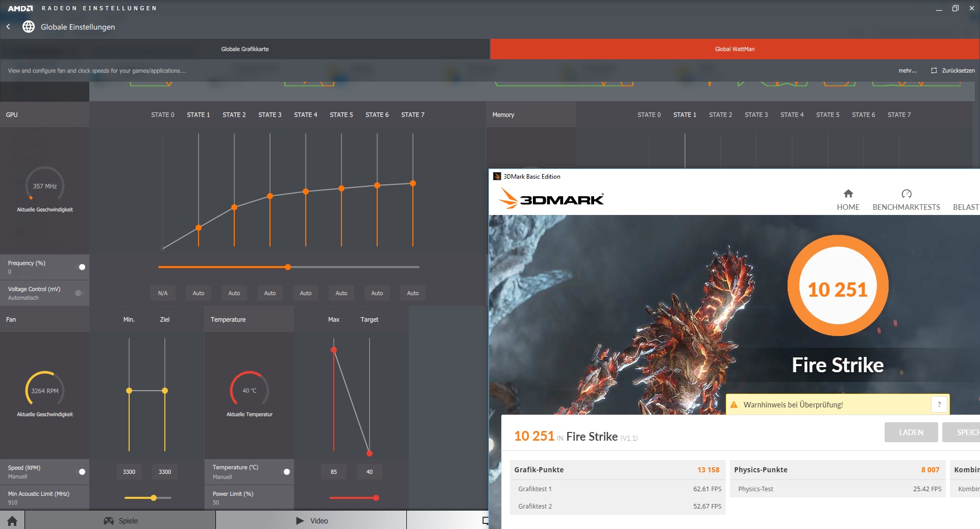Click the STATE 7 voltage Auto field
980x529 pixels.
coord(413,293)
